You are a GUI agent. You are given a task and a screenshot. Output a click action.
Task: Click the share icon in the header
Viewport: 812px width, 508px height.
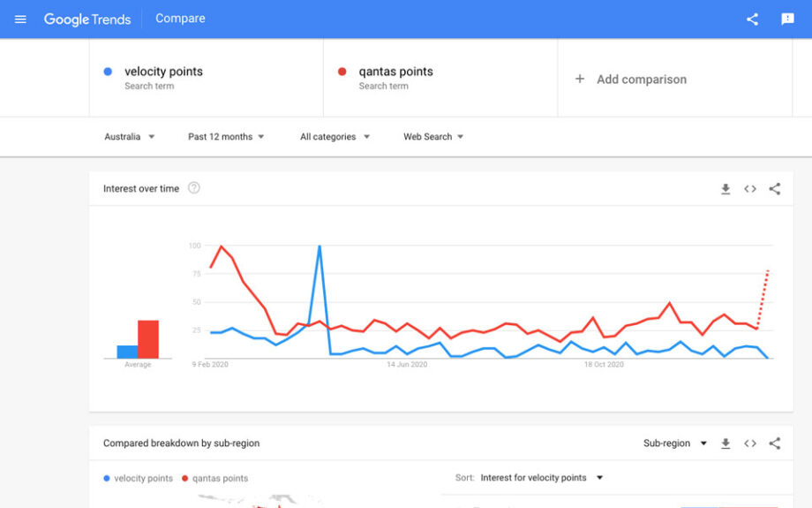tap(753, 19)
